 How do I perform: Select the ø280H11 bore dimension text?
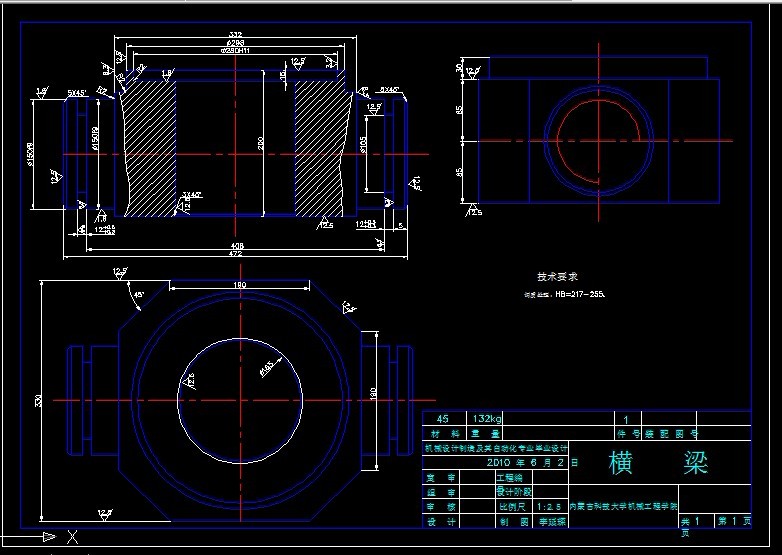(235, 50)
